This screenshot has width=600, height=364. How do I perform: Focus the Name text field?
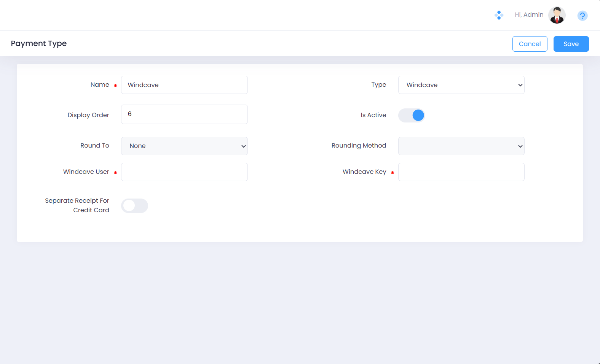coord(184,85)
